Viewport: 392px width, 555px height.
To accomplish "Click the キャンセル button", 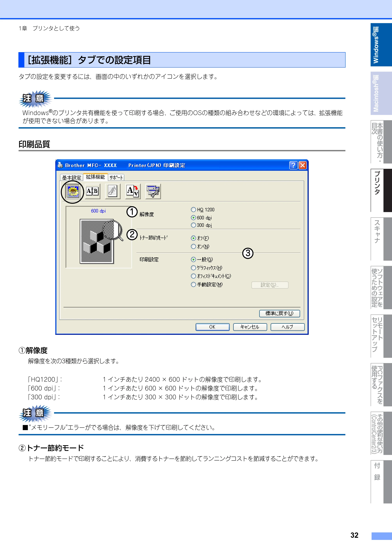I will click(250, 327).
